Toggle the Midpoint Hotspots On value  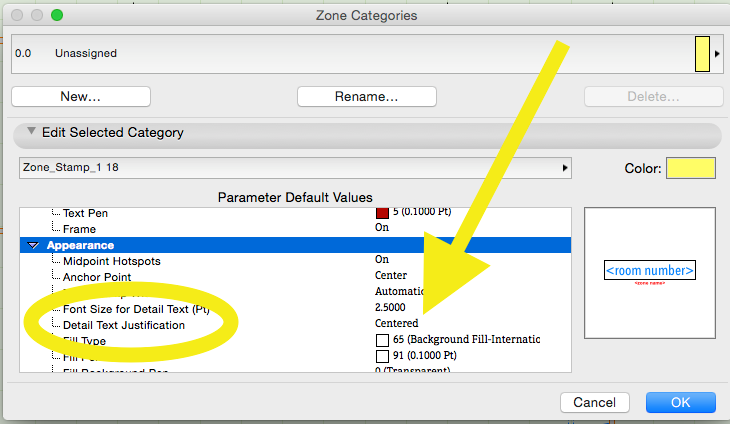pos(382,261)
